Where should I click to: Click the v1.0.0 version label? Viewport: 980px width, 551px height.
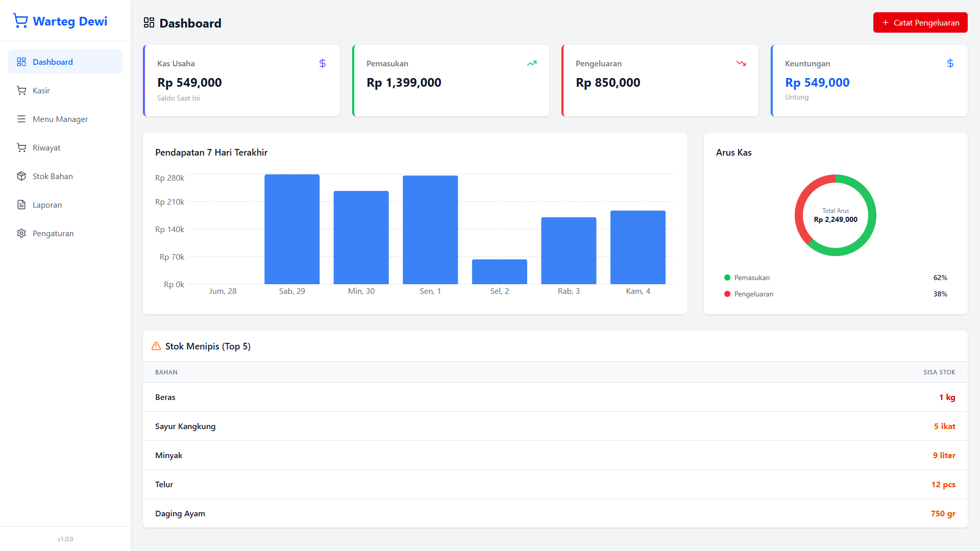[65, 539]
